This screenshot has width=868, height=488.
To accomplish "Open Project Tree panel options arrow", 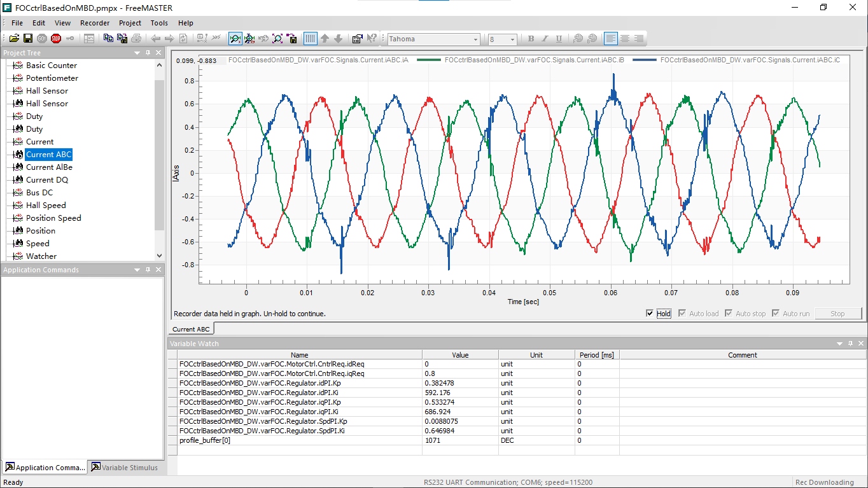I will [137, 53].
